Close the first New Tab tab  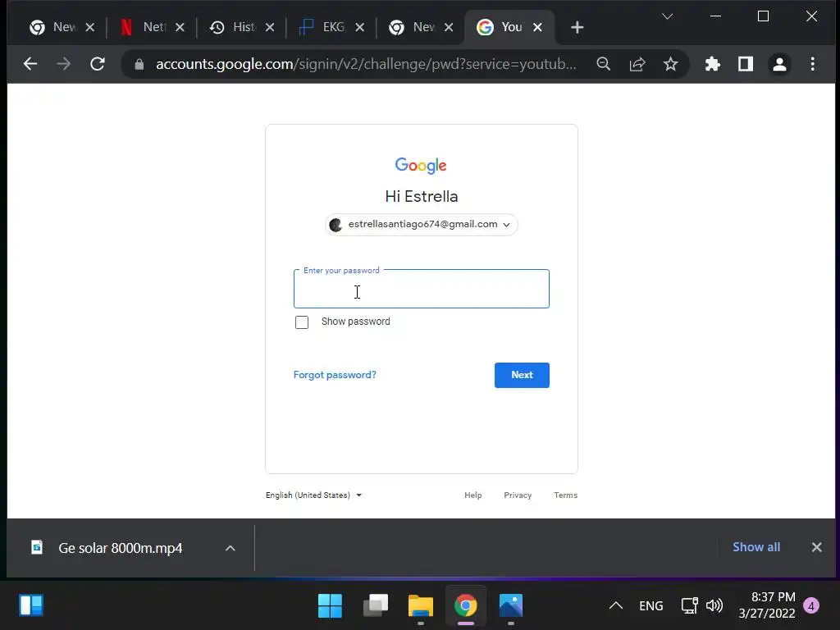click(x=90, y=27)
